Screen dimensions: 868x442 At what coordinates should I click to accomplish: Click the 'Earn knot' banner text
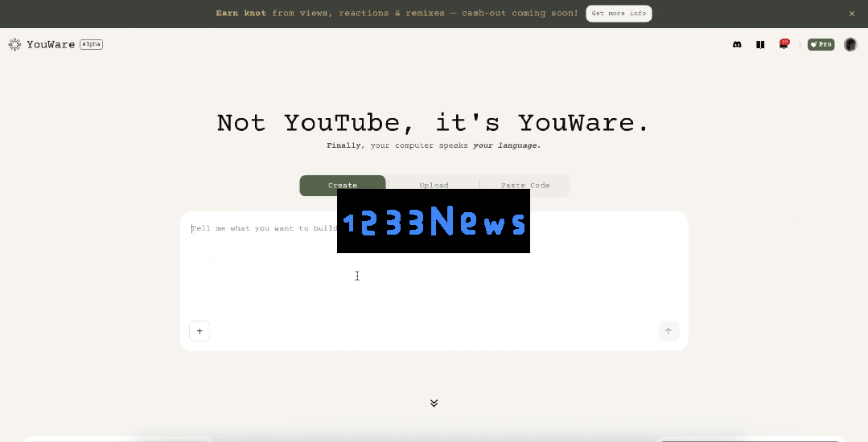coord(241,14)
